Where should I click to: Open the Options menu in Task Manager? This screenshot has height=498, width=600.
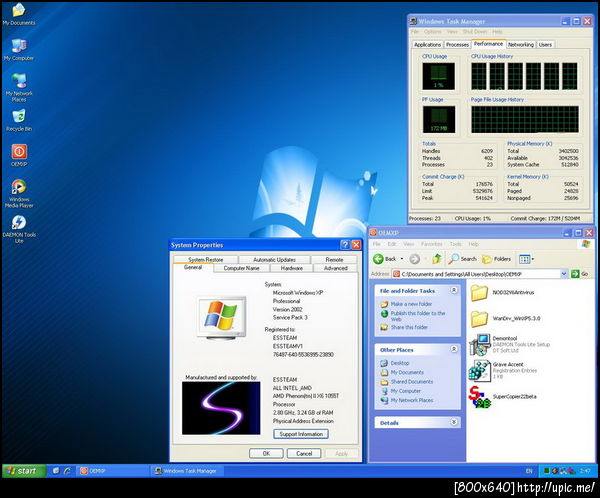coord(432,32)
